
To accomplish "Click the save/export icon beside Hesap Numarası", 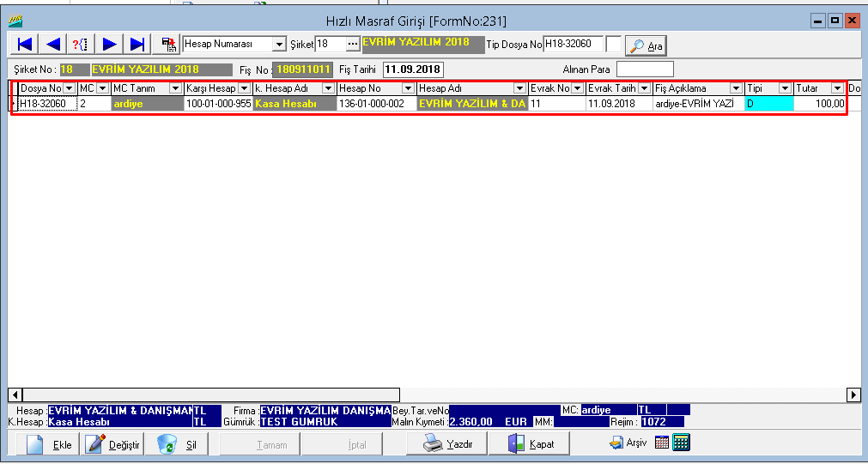I will (167, 45).
